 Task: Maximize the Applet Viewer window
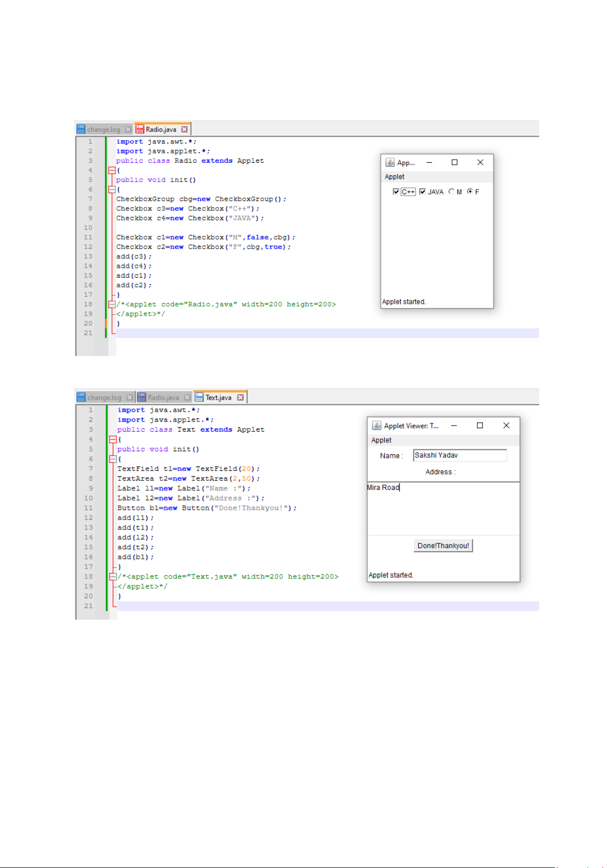[x=480, y=426]
